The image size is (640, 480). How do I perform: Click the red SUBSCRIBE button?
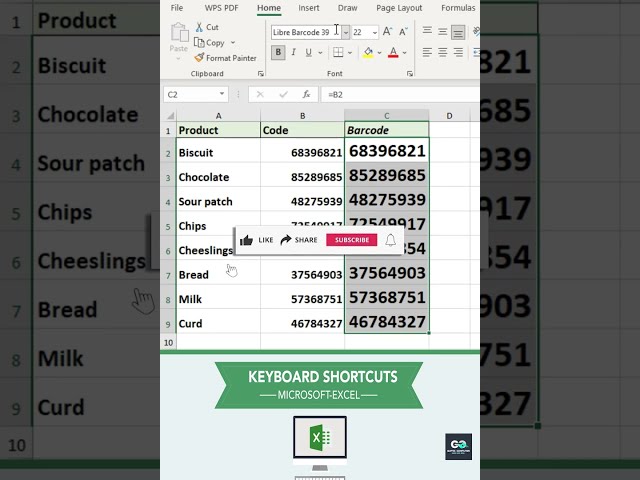click(351, 240)
